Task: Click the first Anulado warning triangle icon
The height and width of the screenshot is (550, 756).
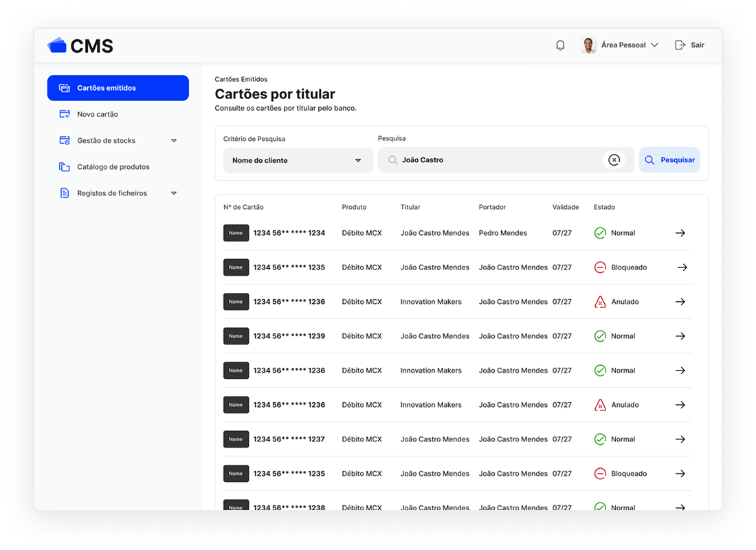Action: [600, 302]
